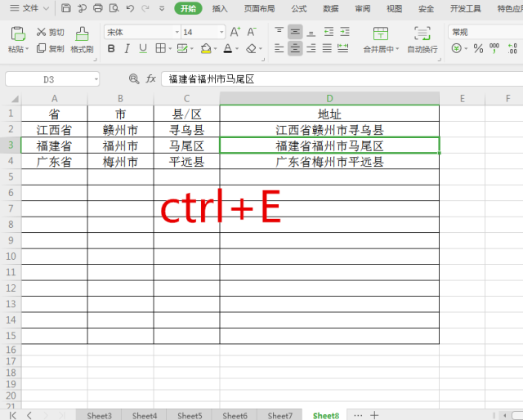
Task: Open the font name dropdown showing 宋体
Action: [139, 32]
